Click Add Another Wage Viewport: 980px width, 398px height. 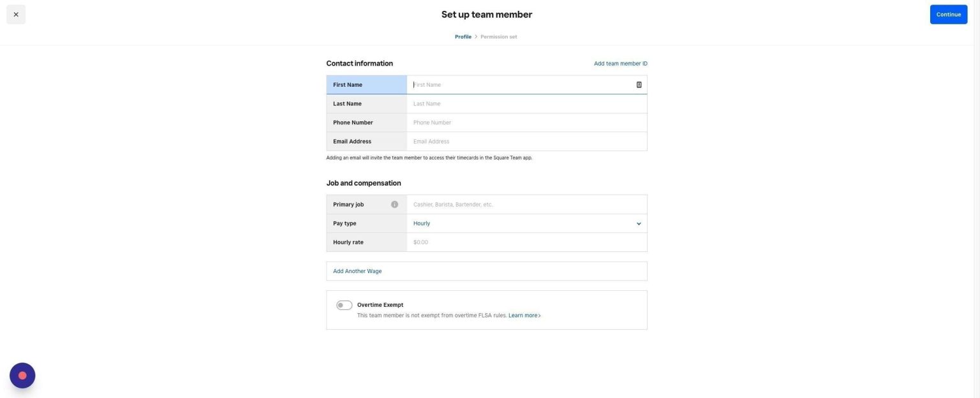[x=357, y=271]
